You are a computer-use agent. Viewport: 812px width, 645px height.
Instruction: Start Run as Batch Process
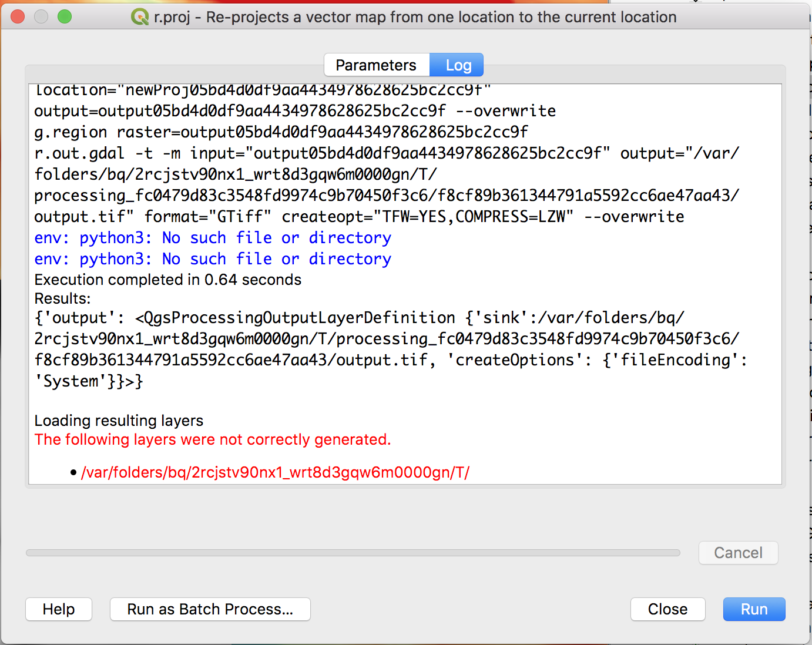coord(210,609)
